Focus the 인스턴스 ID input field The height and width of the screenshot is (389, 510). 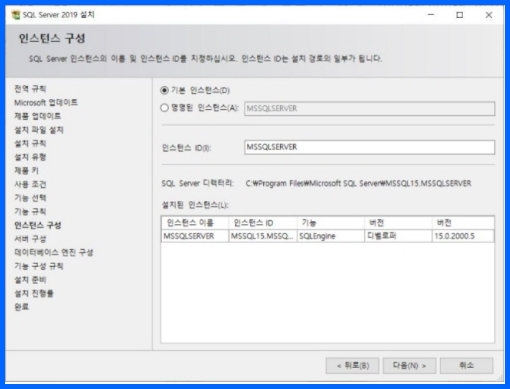(369, 147)
